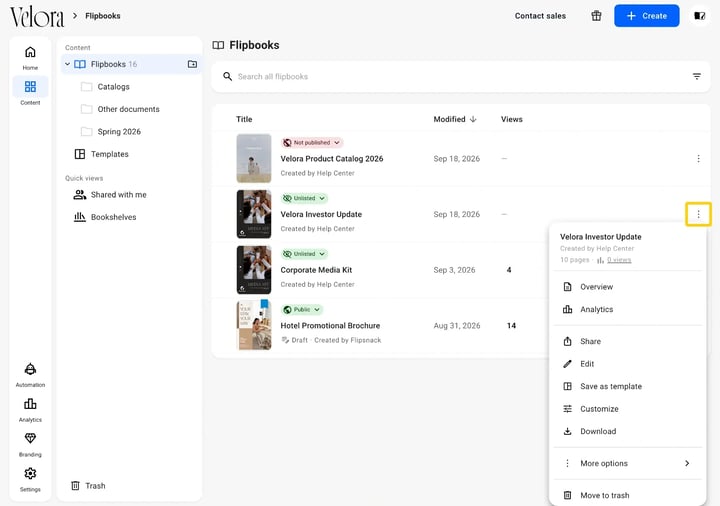Open Public status dropdown for Hotel Brochure
This screenshot has height=506, width=720.
(302, 310)
